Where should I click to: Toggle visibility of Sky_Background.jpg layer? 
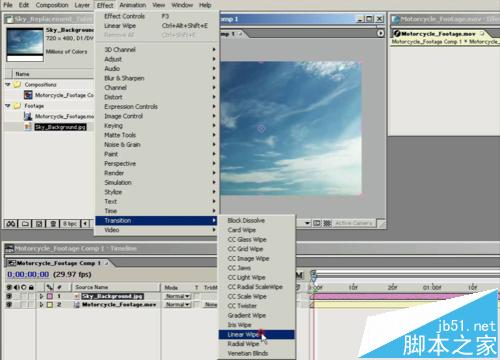pos(9,296)
